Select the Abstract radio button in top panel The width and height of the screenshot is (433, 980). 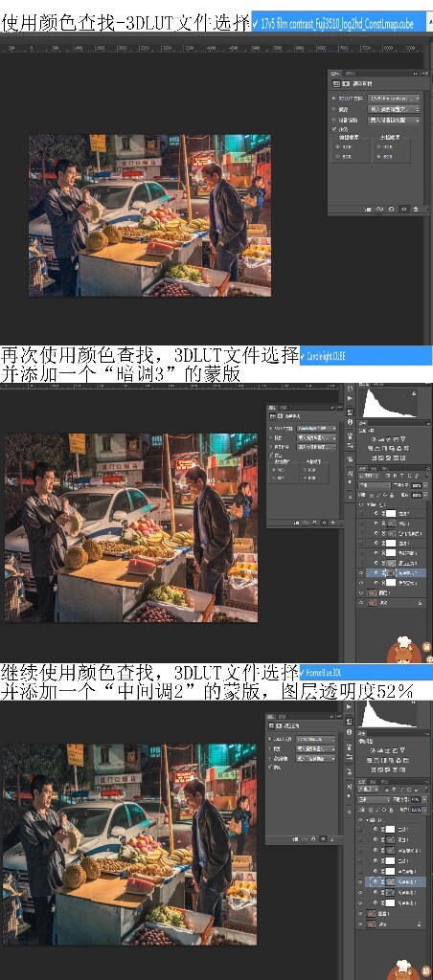[332, 109]
